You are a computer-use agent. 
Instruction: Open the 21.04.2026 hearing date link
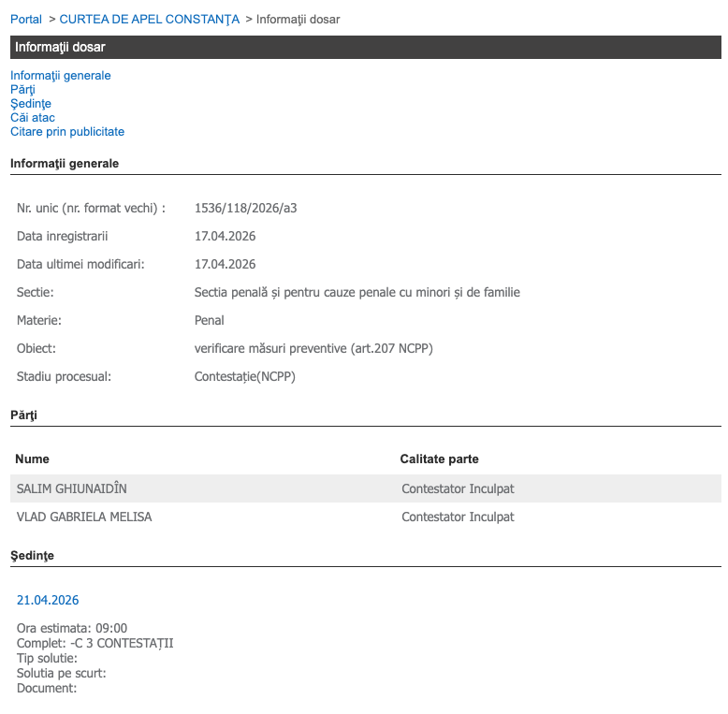48,600
